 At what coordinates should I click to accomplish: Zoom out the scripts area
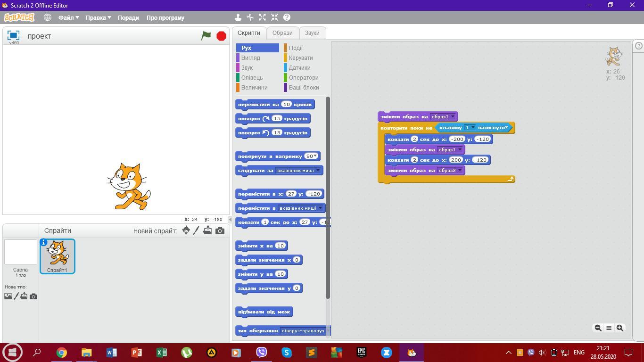coord(598,328)
